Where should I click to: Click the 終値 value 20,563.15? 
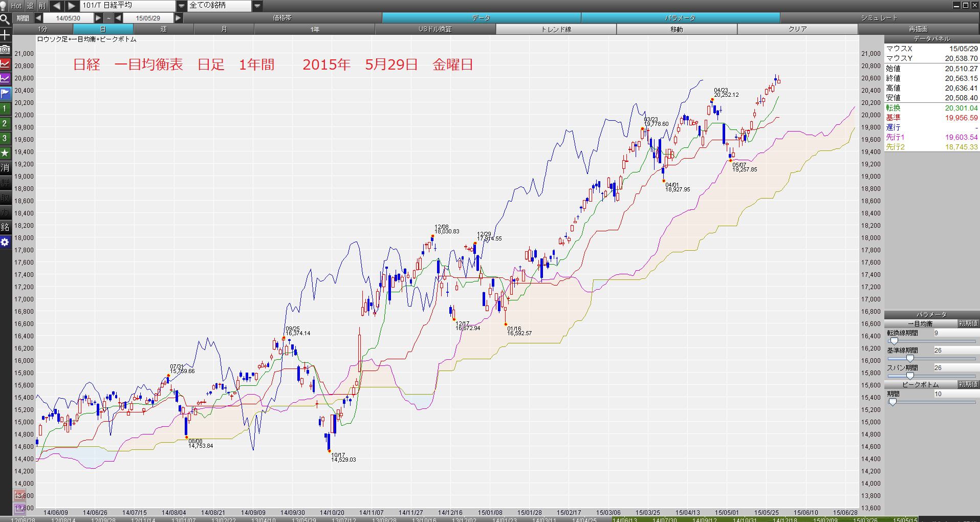coord(961,78)
